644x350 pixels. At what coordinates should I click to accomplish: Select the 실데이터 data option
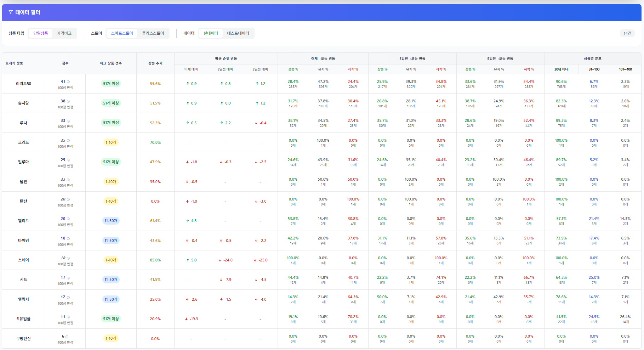click(x=211, y=33)
